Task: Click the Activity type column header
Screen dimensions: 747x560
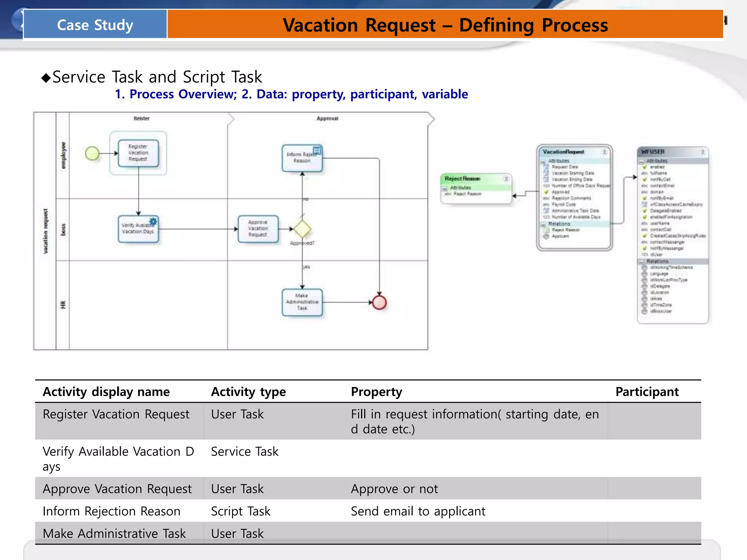Action: pyautogui.click(x=248, y=392)
